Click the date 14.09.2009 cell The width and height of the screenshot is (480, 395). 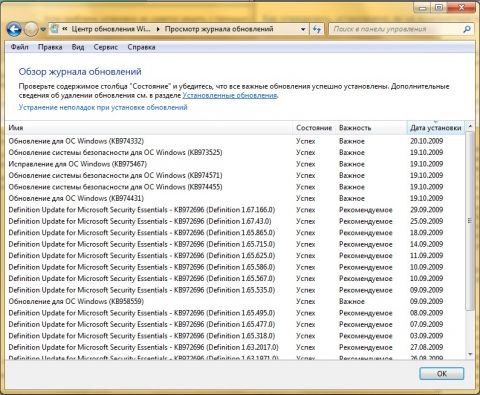[426, 244]
